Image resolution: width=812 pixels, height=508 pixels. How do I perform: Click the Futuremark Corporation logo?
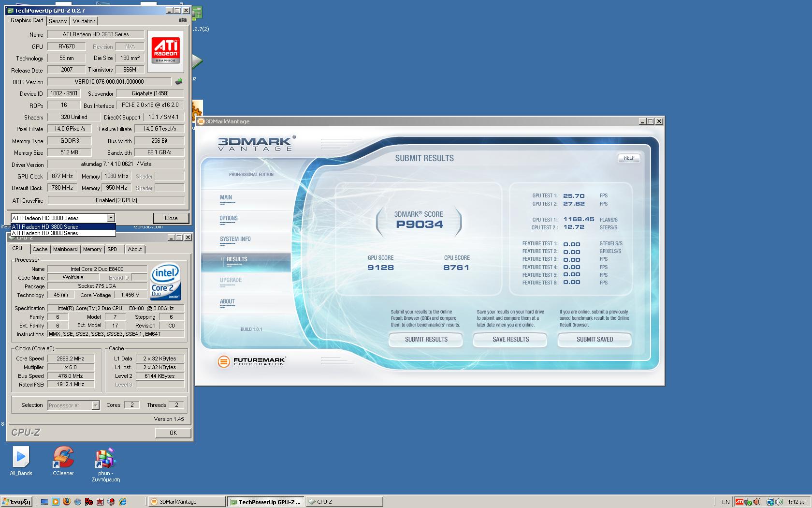click(251, 361)
